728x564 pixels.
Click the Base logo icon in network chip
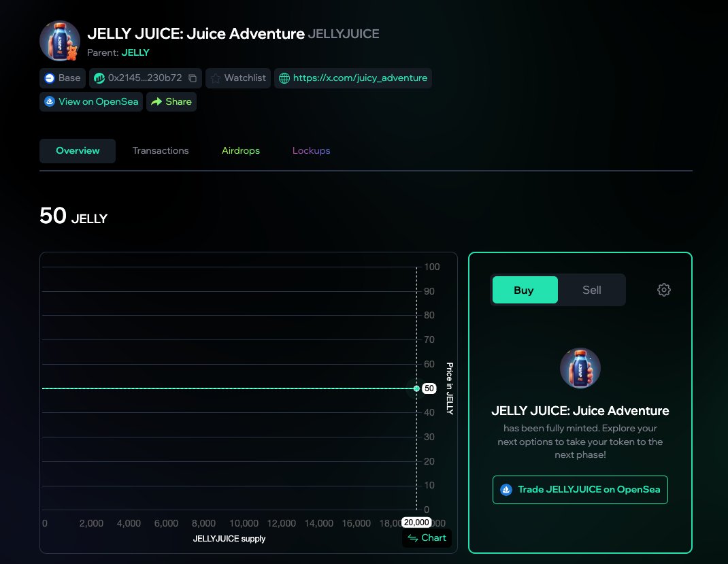[49, 78]
